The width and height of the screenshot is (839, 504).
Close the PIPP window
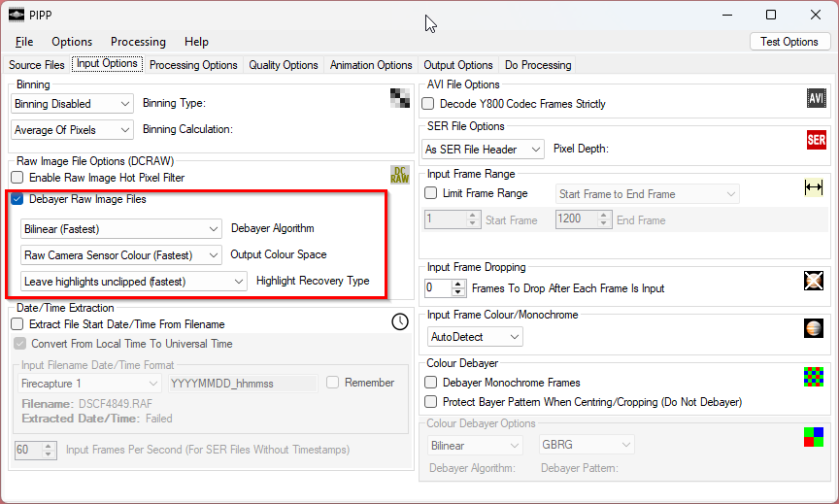pos(816,15)
